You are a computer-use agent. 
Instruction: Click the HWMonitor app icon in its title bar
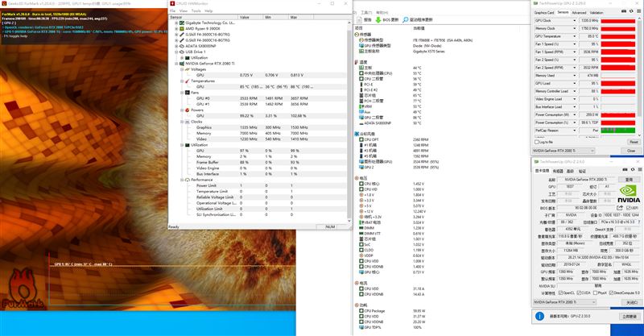172,3
